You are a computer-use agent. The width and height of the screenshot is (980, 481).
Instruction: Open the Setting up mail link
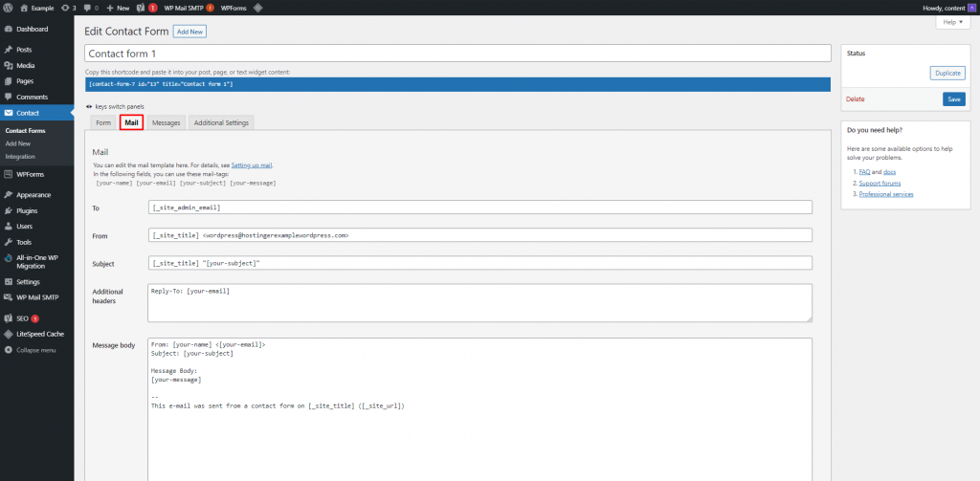tap(252, 165)
